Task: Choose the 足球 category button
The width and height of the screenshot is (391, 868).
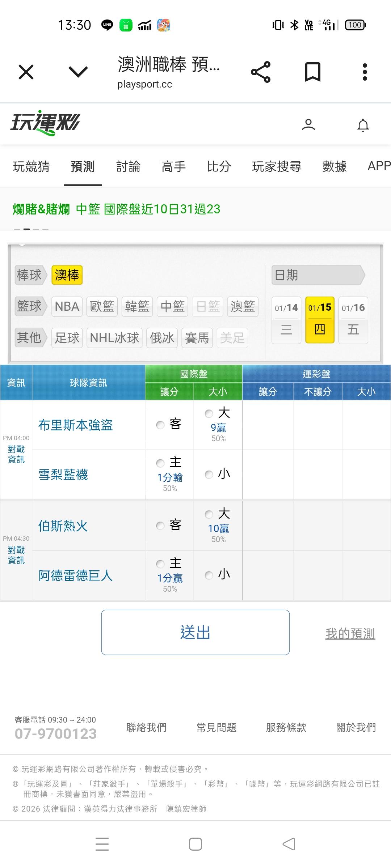Action: click(67, 338)
